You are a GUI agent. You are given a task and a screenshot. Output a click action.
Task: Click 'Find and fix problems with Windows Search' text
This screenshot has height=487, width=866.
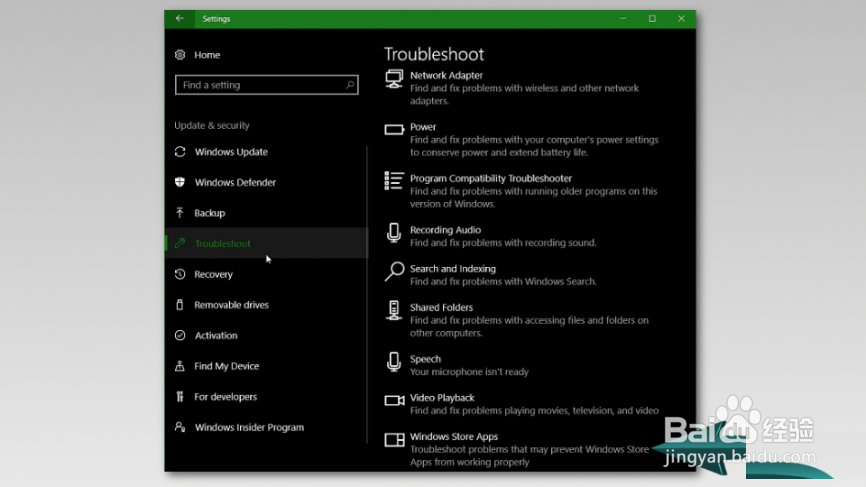[503, 282]
